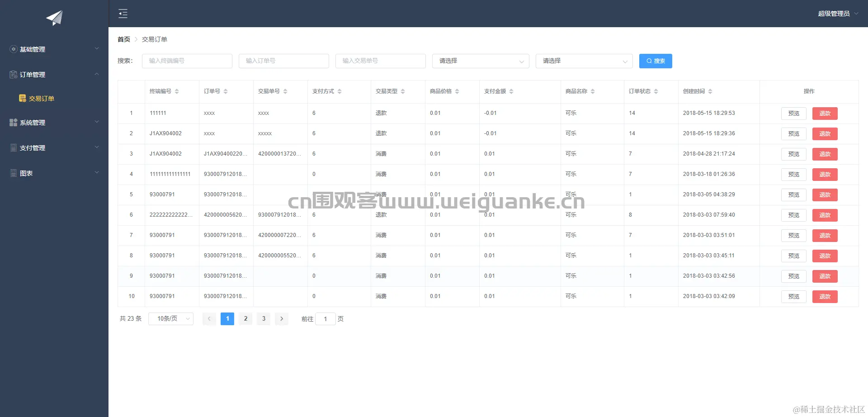Click 退款 for row 10
The height and width of the screenshot is (417, 868).
(825, 297)
